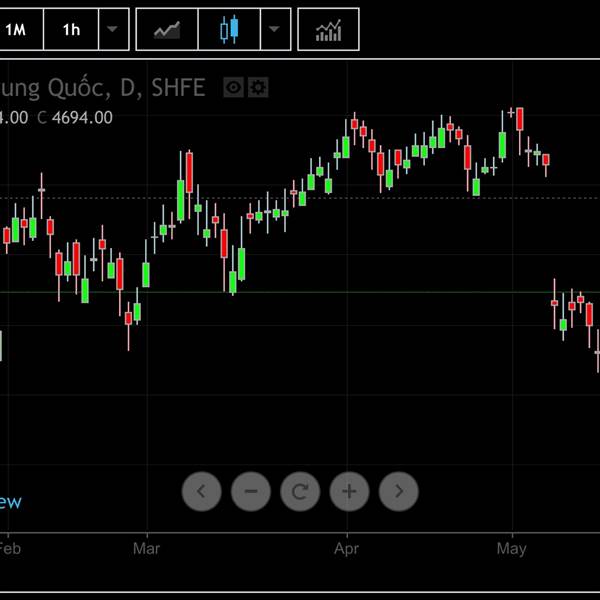Screen dimensions: 600x600
Task: Select the 1h interval button
Action: pos(71,29)
